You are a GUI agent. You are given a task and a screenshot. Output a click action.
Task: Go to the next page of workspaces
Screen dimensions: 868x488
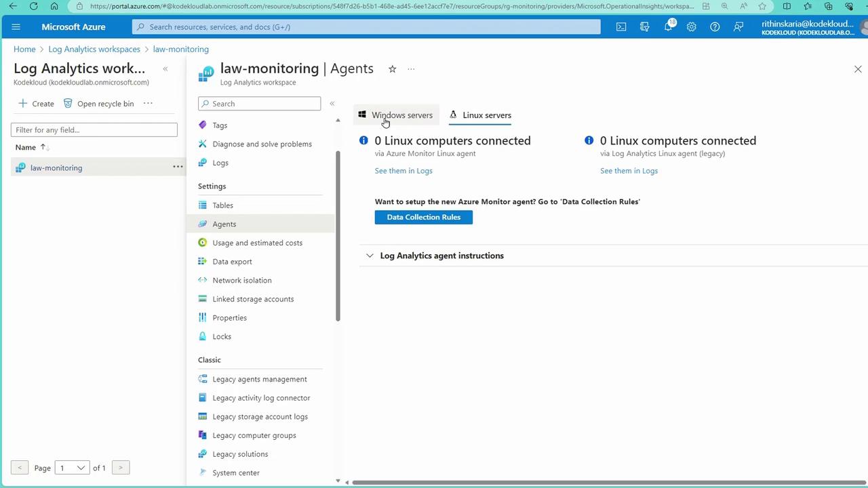click(x=121, y=468)
